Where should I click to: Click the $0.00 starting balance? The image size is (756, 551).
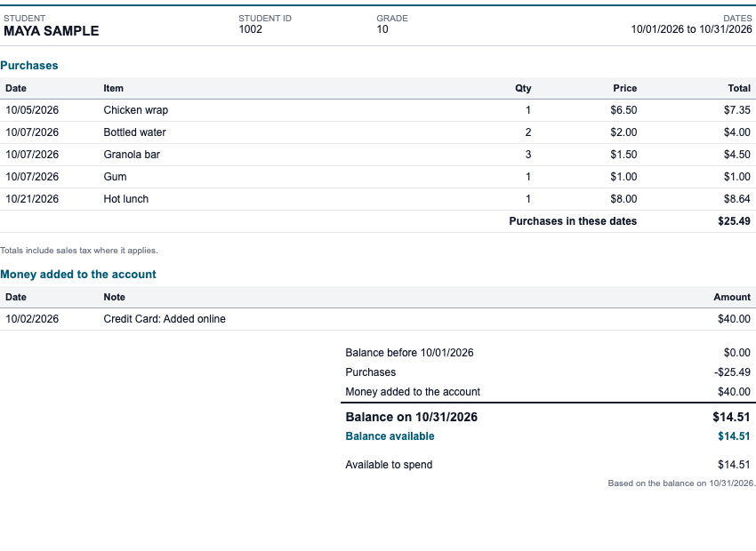click(x=736, y=353)
